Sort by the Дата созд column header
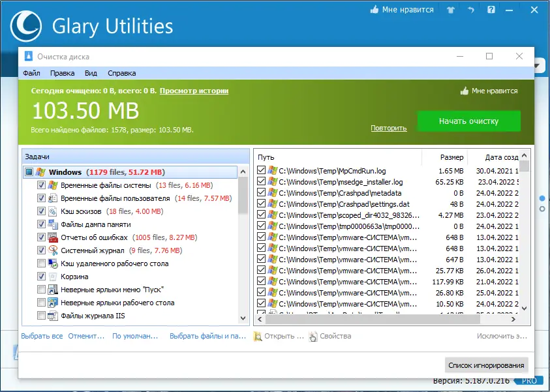Viewport: 550px width, 392px height. pyautogui.click(x=493, y=157)
